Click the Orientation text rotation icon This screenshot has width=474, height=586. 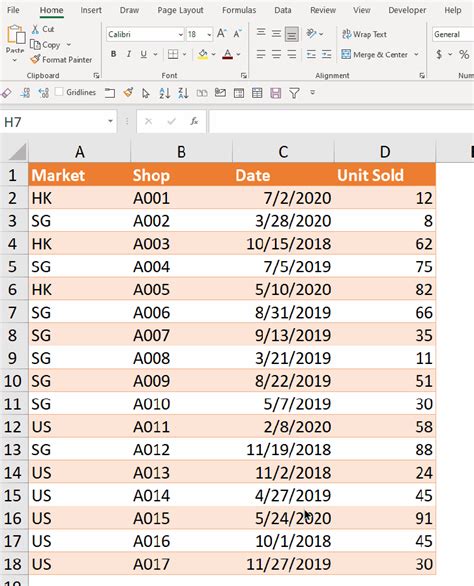coord(311,34)
